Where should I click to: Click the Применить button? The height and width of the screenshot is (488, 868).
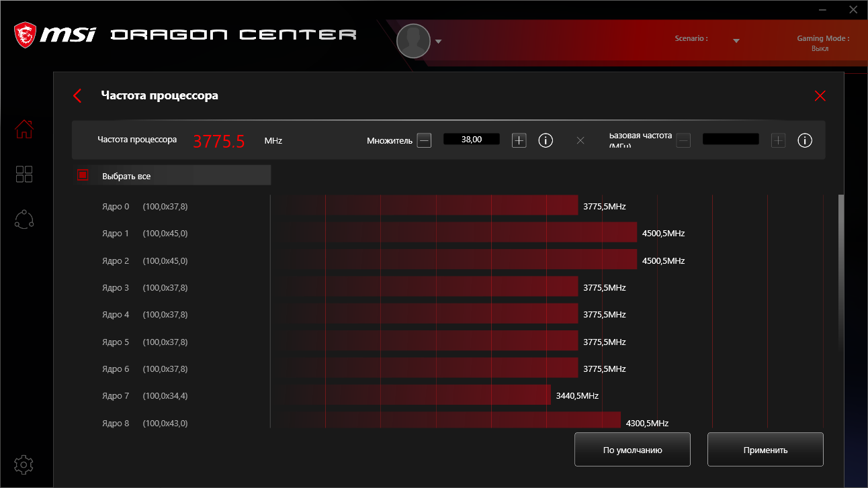click(x=765, y=450)
